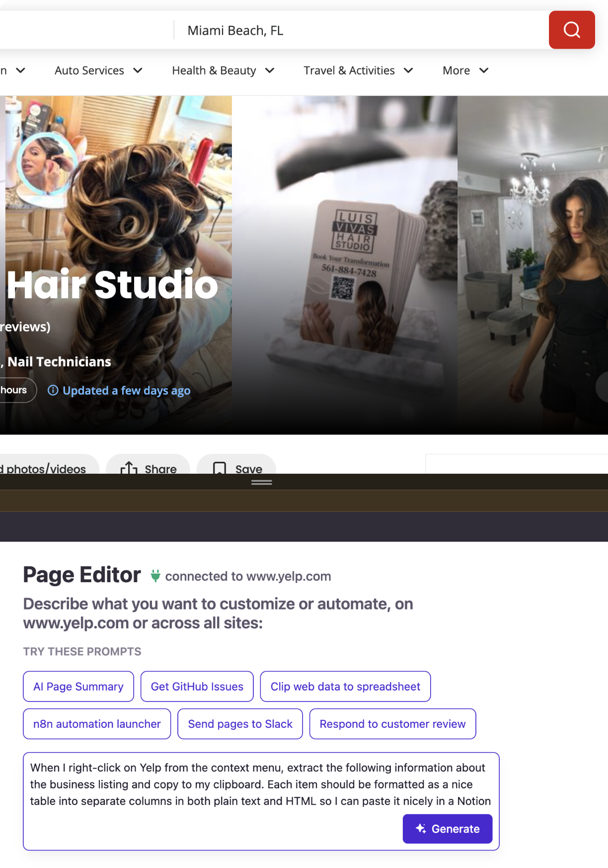Open the More categories menu
This screenshot has height=868, width=608.
[465, 71]
